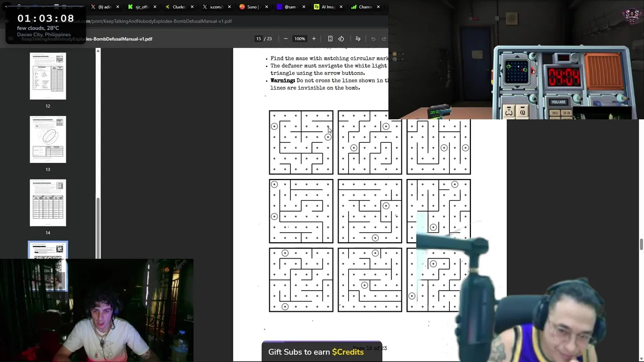644x362 pixels.
Task: Click the 100% zoom level field
Action: [x=300, y=39]
